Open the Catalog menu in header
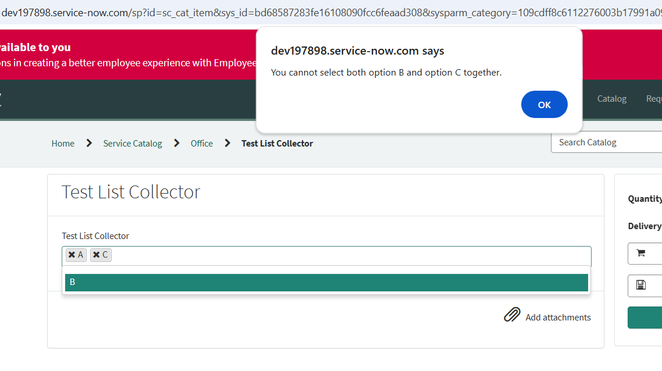 pos(611,99)
